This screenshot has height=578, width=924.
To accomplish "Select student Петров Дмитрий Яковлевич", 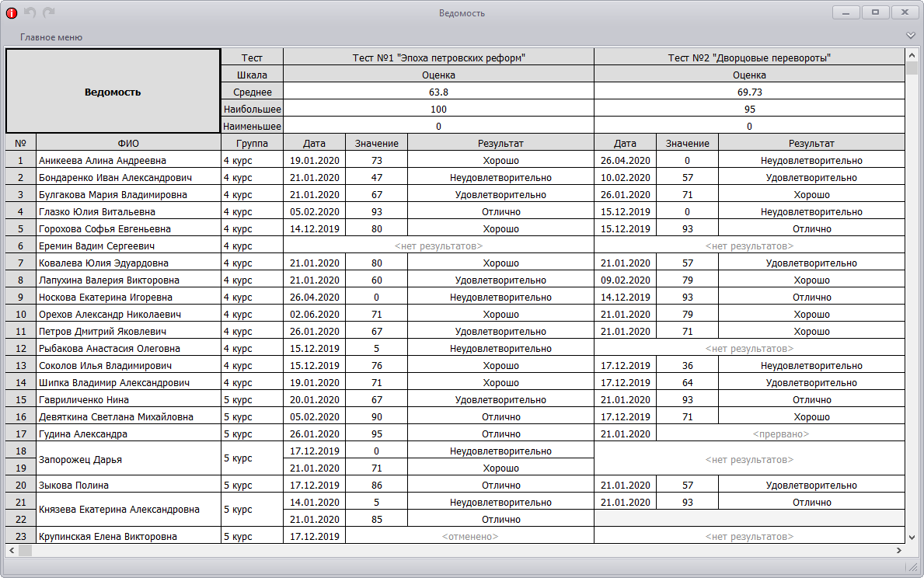I will point(128,330).
